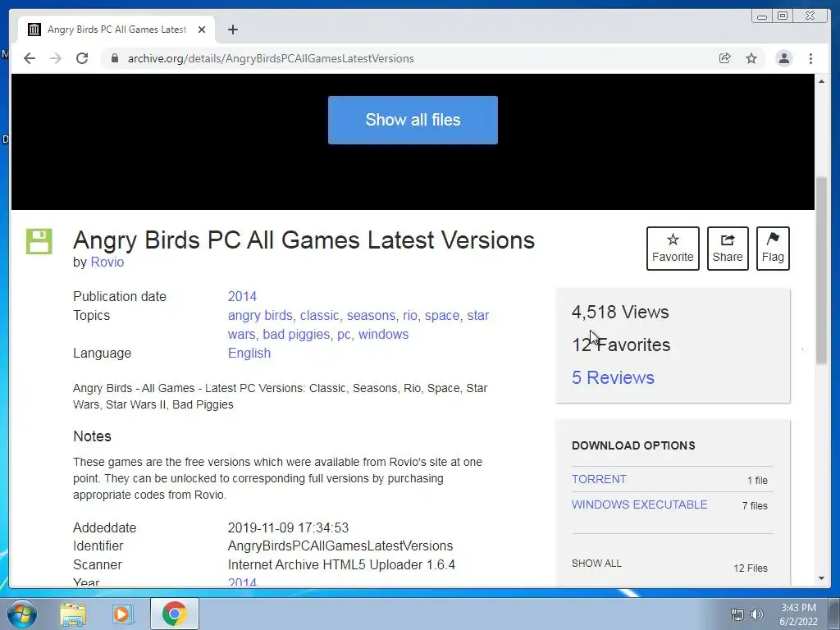This screenshot has height=630, width=840.
Task: Open a new tab with the plus button
Action: click(232, 30)
